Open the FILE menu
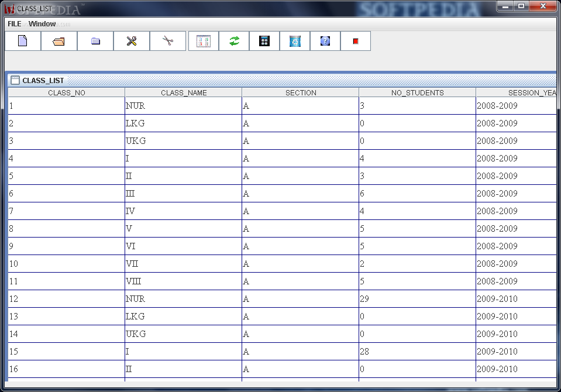This screenshot has height=392, width=561. [x=15, y=23]
